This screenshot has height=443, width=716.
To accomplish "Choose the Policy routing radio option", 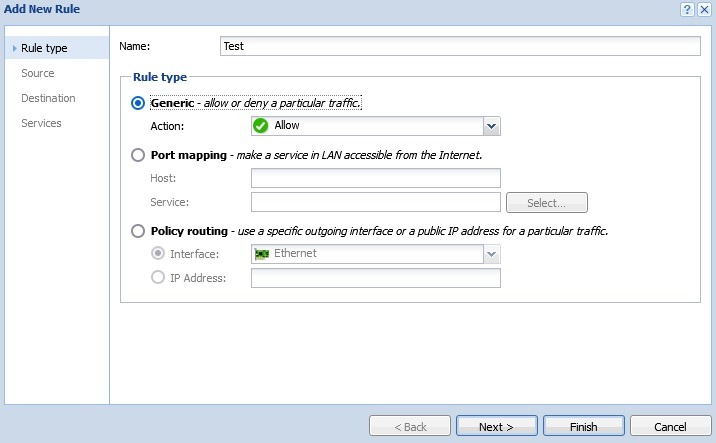I will tap(139, 231).
